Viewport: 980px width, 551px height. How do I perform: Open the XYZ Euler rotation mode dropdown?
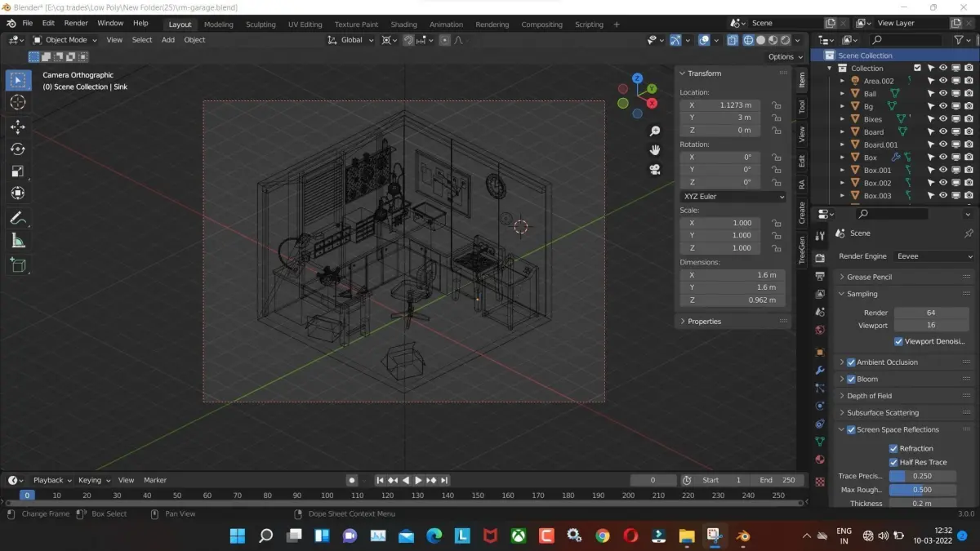click(733, 197)
